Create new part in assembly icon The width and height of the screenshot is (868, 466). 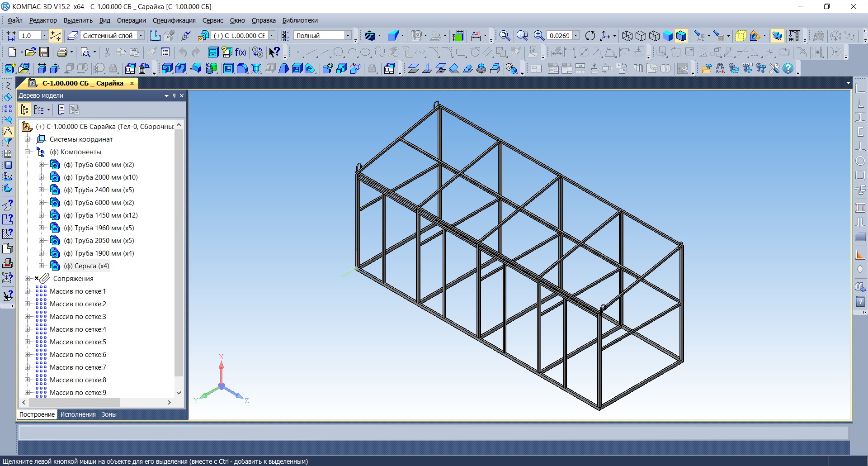tap(9, 69)
